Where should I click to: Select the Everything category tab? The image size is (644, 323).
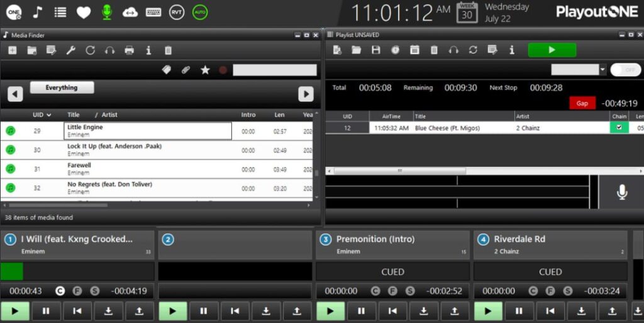tap(62, 88)
